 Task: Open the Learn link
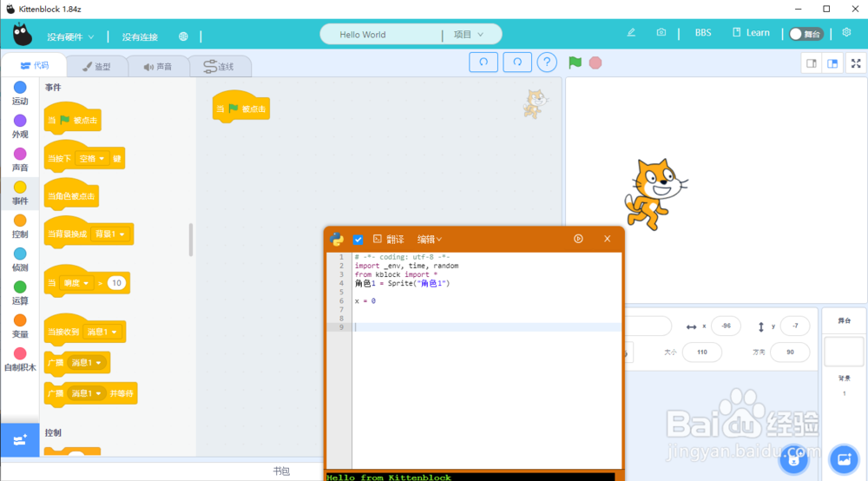click(x=751, y=33)
